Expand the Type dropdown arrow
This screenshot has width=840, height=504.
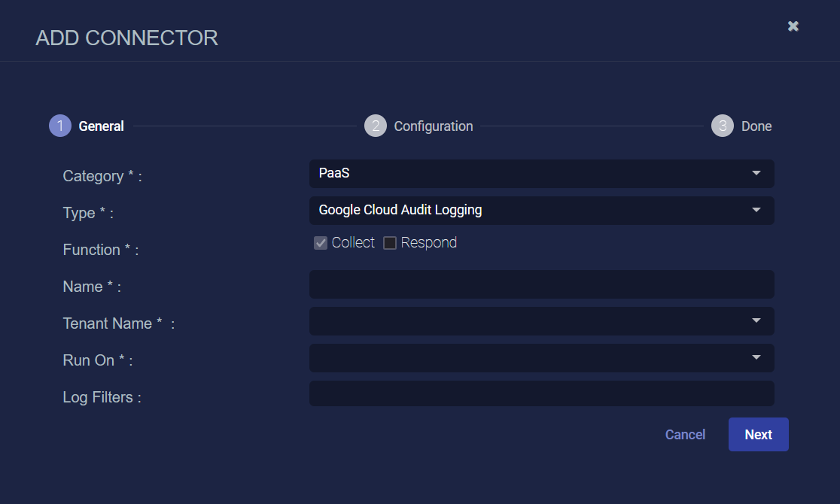(x=756, y=210)
